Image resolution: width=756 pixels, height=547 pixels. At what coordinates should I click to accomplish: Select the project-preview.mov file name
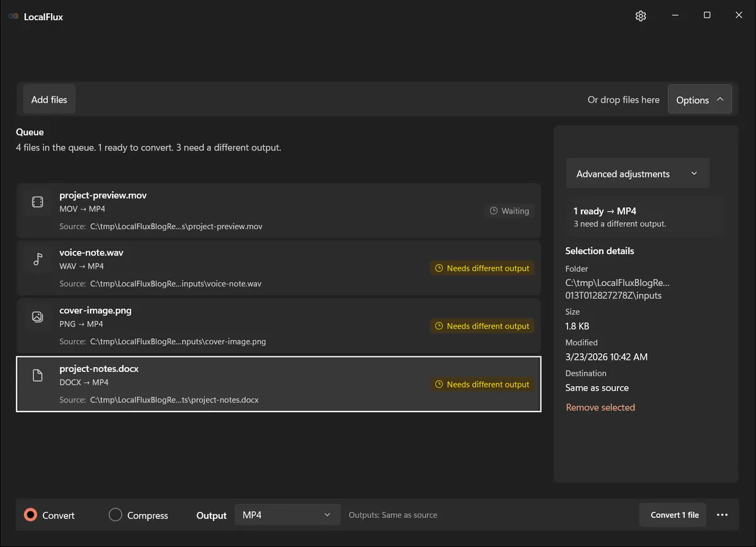pos(103,195)
